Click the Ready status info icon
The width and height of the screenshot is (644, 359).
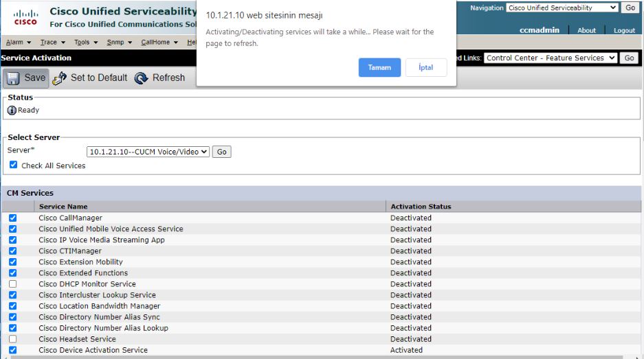click(x=12, y=111)
